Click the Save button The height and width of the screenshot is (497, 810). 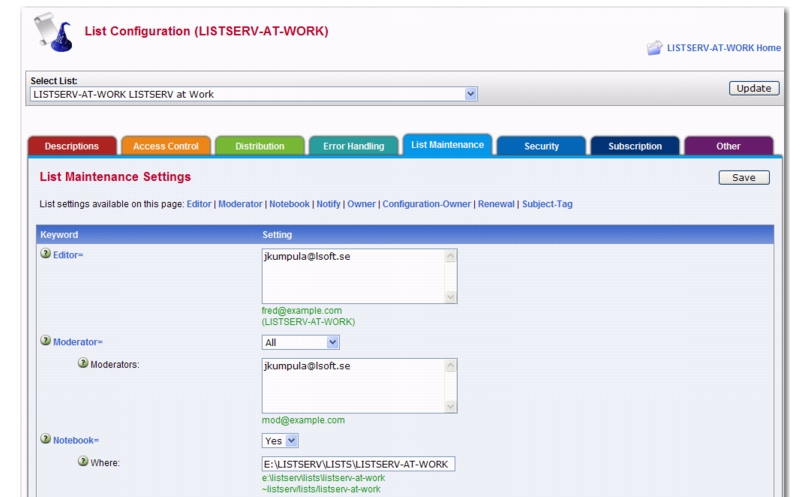click(x=744, y=178)
